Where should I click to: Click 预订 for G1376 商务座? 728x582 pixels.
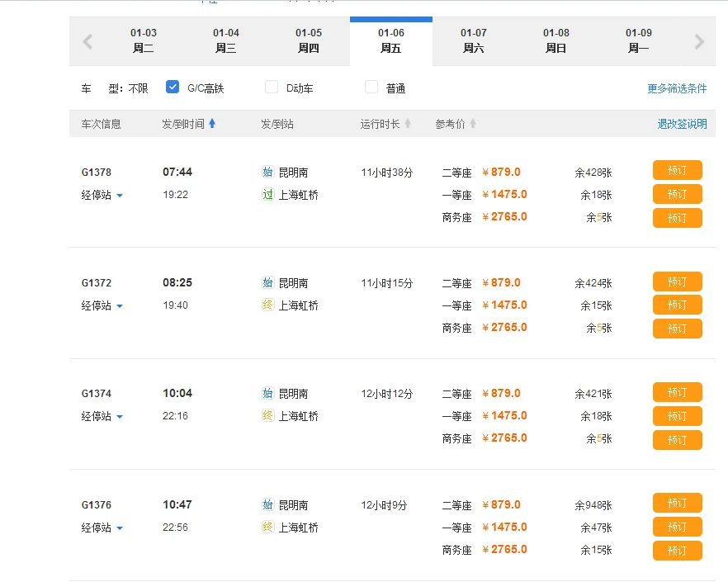pyautogui.click(x=677, y=550)
